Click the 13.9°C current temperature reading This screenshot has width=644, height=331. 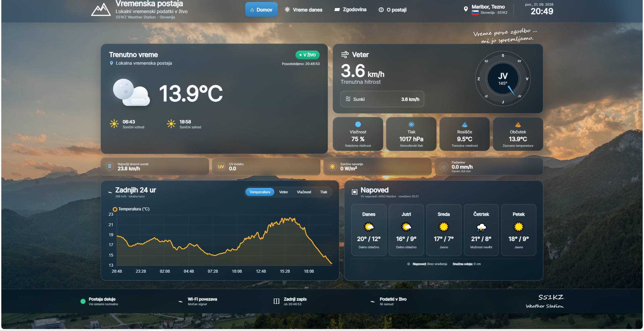click(x=191, y=93)
